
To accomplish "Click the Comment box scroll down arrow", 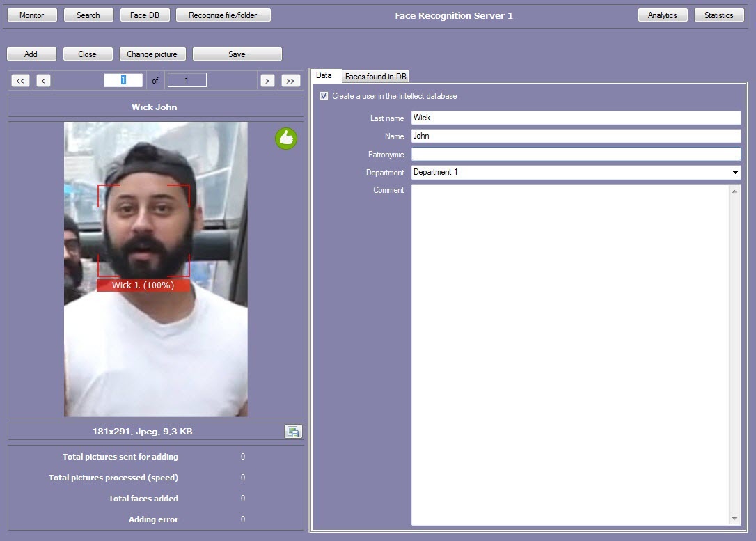I will point(735,519).
